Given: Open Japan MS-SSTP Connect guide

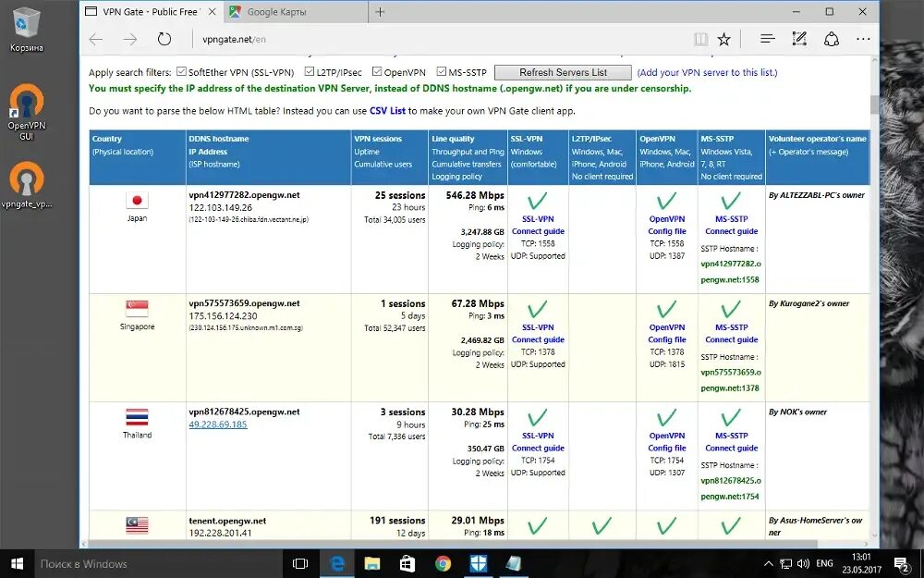Looking at the screenshot, I should click(x=731, y=226).
